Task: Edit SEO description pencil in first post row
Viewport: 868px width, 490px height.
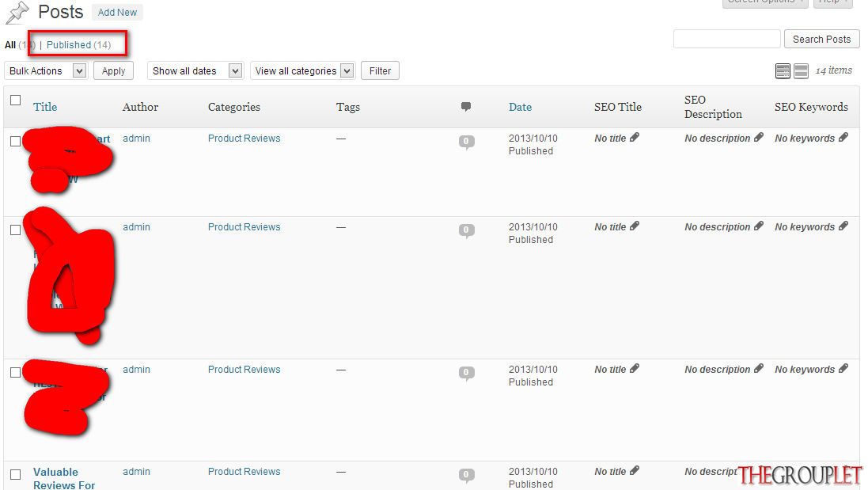Action: coord(758,137)
